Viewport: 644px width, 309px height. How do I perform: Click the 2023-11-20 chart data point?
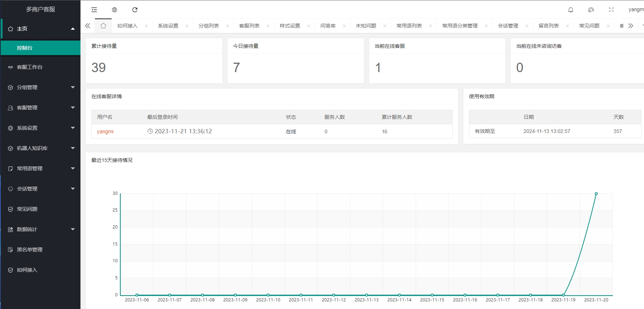[596, 194]
